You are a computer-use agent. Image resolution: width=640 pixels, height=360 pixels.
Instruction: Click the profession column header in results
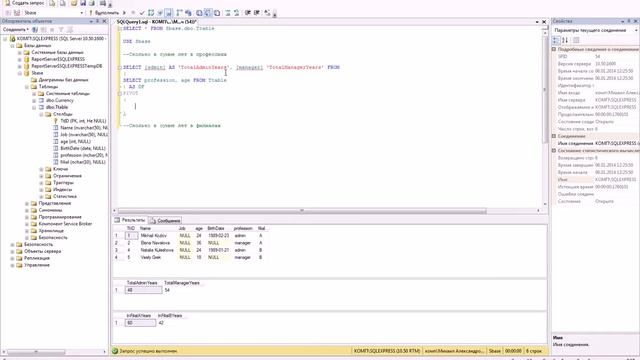pyautogui.click(x=243, y=229)
